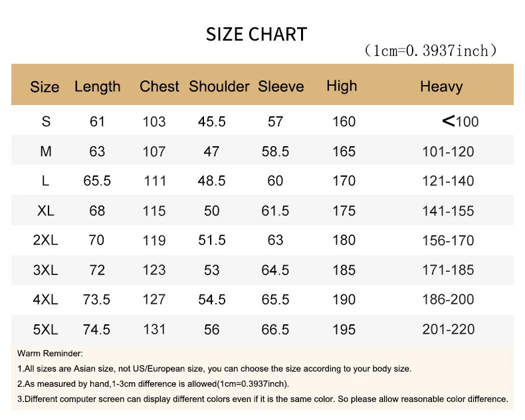Click the 101-120 weight range cell

[x=448, y=152]
